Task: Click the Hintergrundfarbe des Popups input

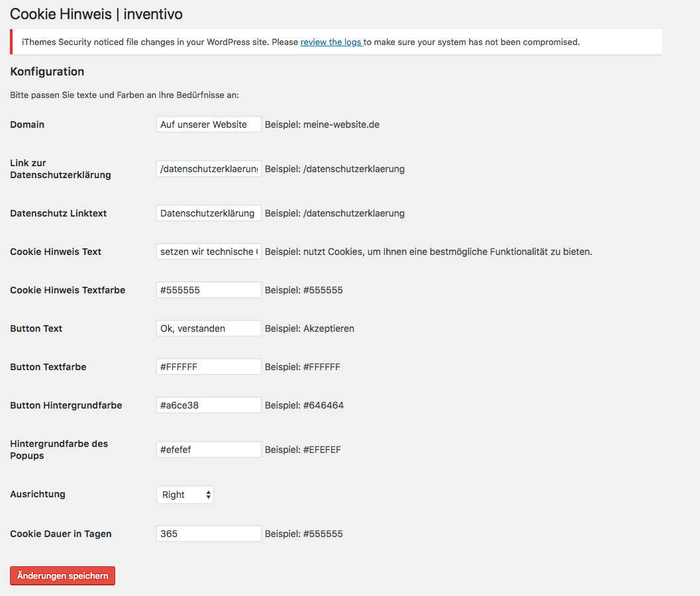Action: pos(209,450)
